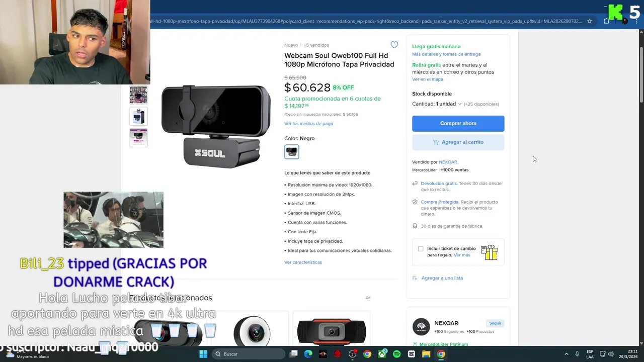
Task: Click the Comprar ahora button
Action: 458,123
